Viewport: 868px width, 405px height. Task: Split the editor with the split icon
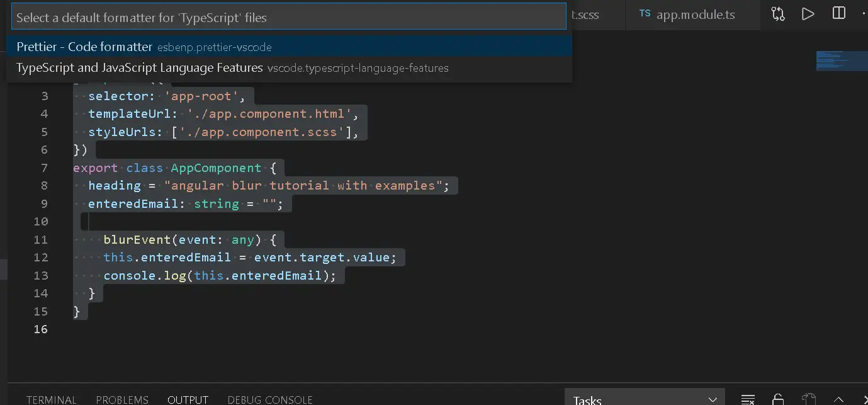pos(838,13)
